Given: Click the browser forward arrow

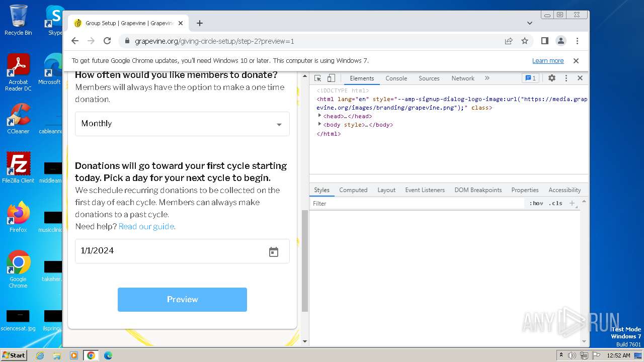Looking at the screenshot, I should [91, 41].
